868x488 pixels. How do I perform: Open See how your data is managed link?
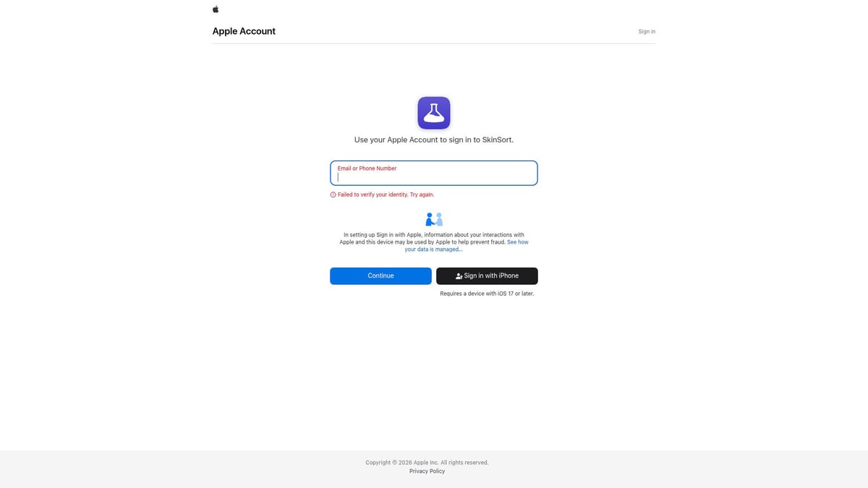[x=467, y=246]
